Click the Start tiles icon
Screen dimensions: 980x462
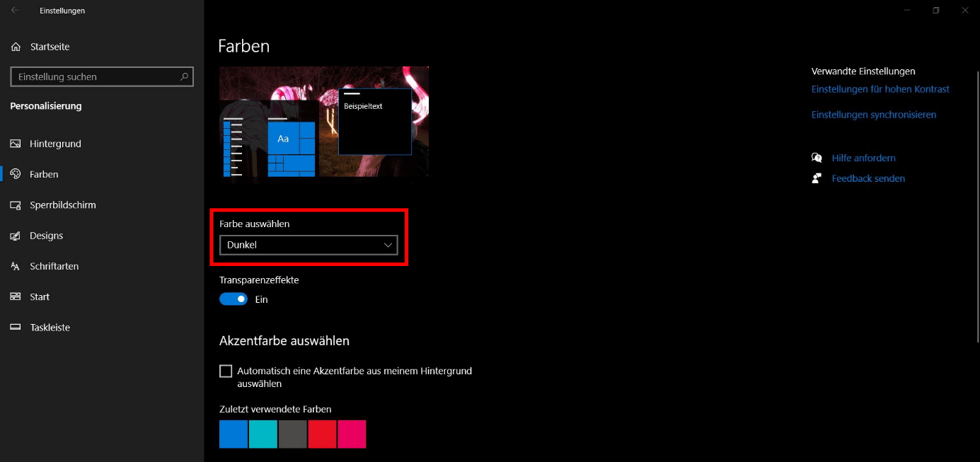pyautogui.click(x=16, y=297)
